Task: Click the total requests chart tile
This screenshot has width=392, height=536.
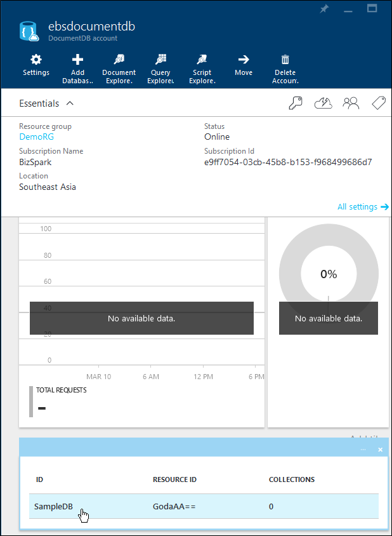Action: click(x=141, y=322)
